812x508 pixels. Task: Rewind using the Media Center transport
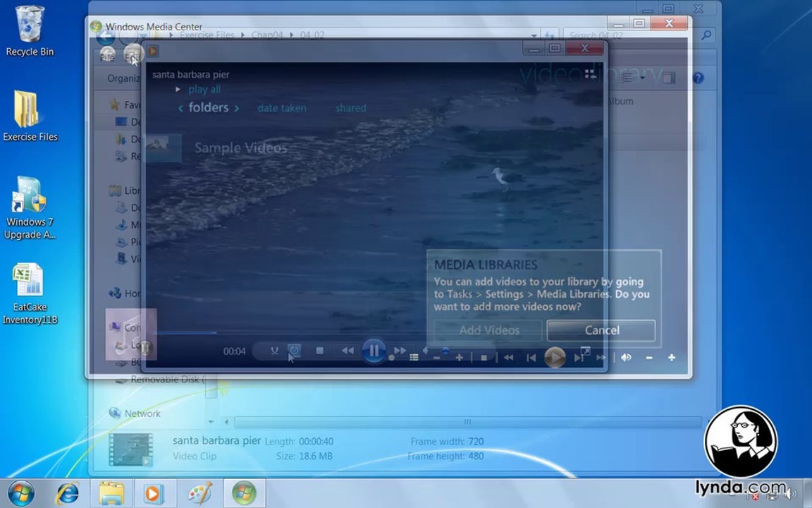pos(508,358)
